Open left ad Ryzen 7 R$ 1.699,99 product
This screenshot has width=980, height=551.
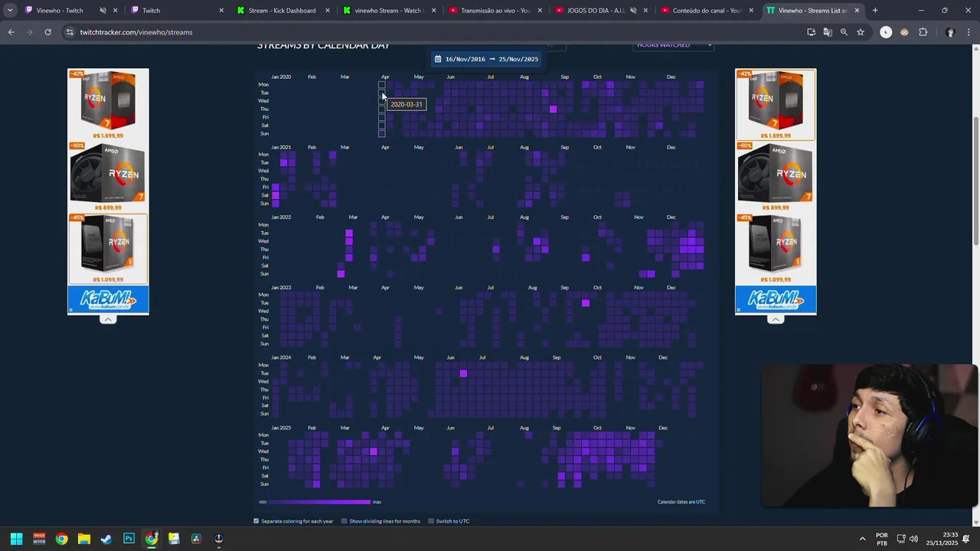[x=108, y=105]
